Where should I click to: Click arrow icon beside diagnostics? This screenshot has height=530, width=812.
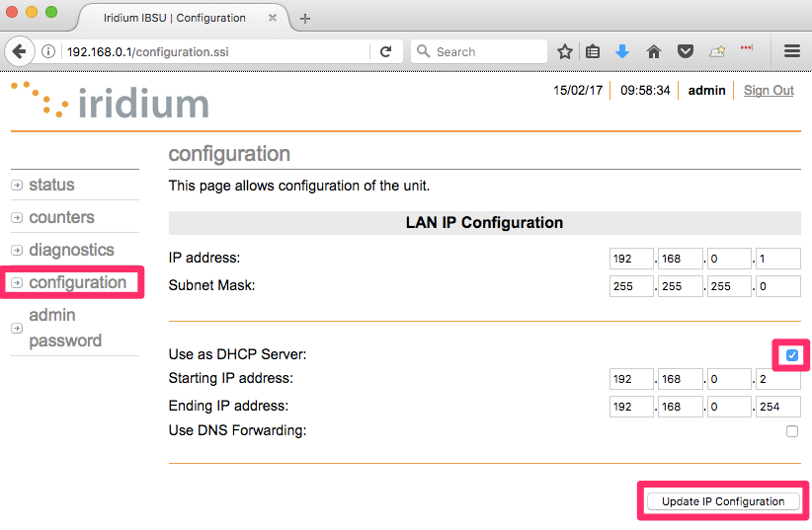pyautogui.click(x=17, y=251)
